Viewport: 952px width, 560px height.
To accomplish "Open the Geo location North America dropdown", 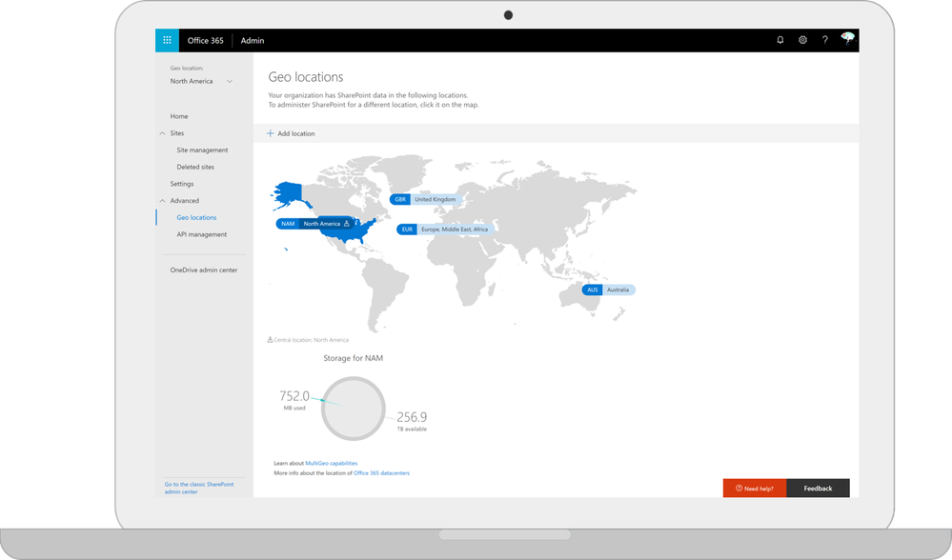I will (202, 81).
